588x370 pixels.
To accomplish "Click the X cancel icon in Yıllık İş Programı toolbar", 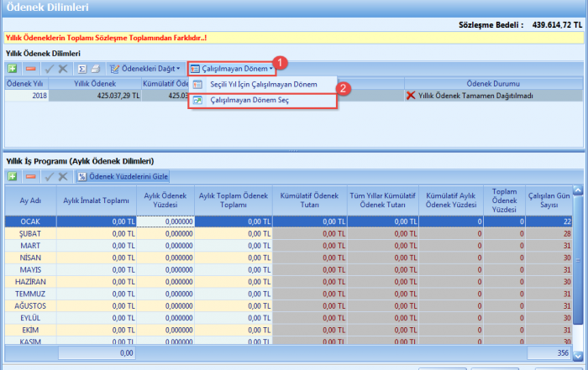I will [x=63, y=176].
